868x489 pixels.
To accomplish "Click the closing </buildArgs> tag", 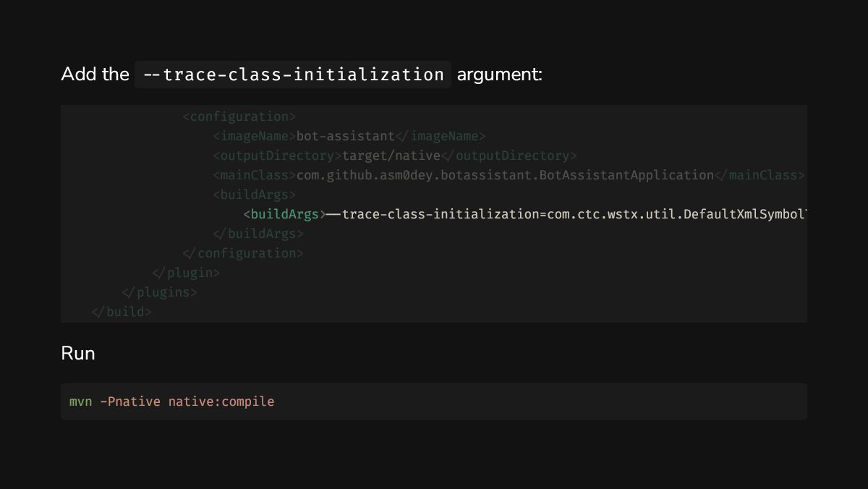I will [258, 234].
